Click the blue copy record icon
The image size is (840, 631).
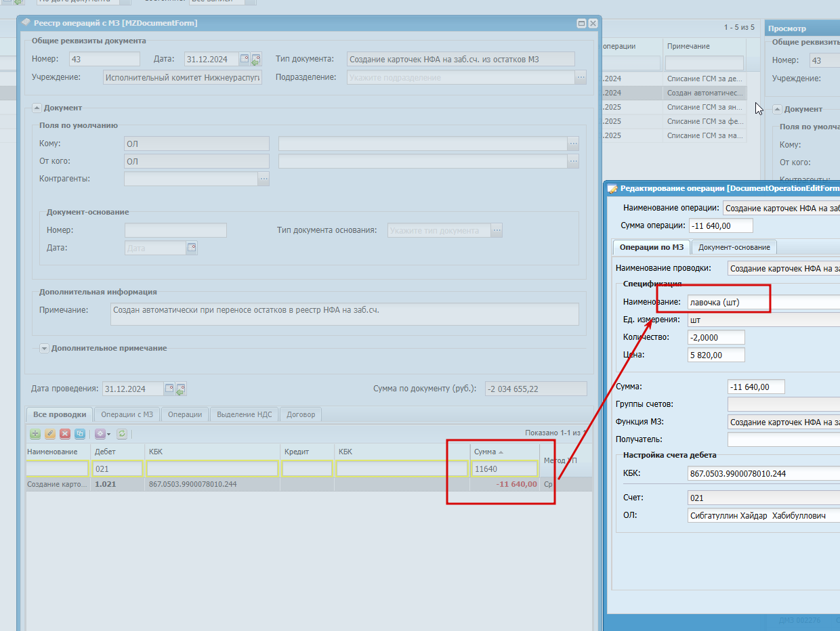click(x=80, y=433)
